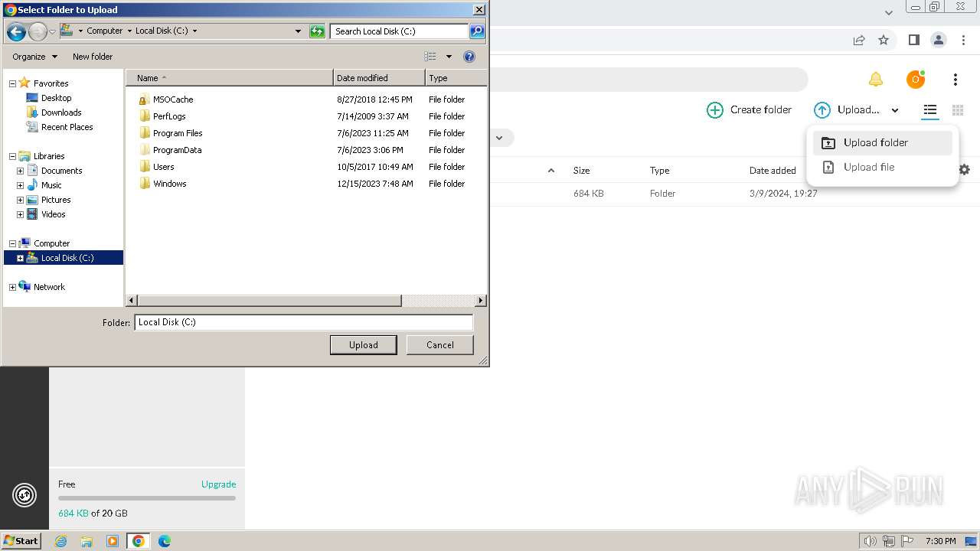This screenshot has width=980, height=551.
Task: Open notifications bell icon
Action: [x=876, y=80]
